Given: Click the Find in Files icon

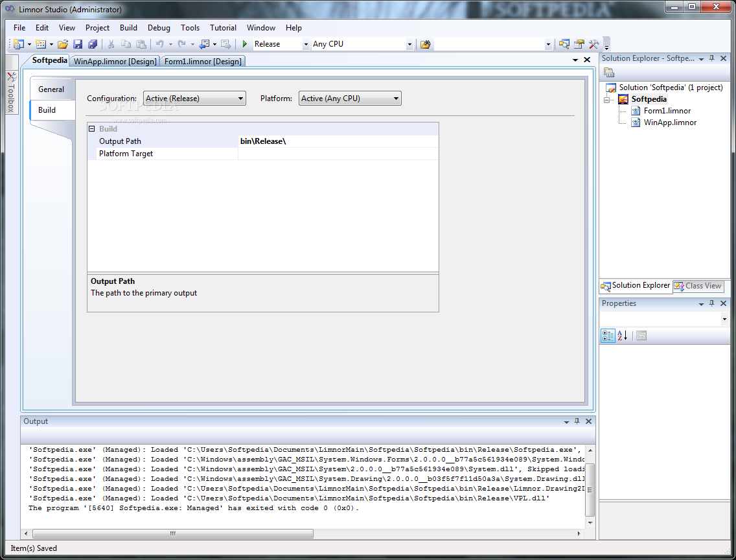Looking at the screenshot, I should pyautogui.click(x=425, y=44).
